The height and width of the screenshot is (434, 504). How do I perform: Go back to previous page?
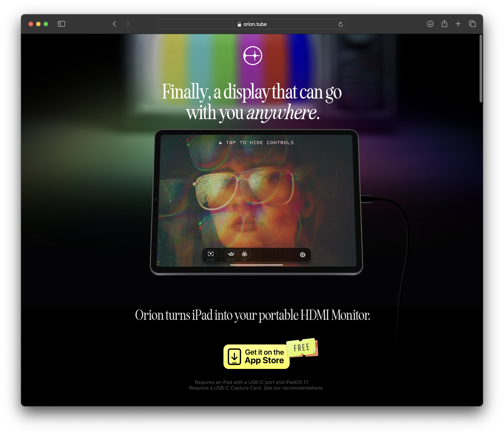pos(115,24)
